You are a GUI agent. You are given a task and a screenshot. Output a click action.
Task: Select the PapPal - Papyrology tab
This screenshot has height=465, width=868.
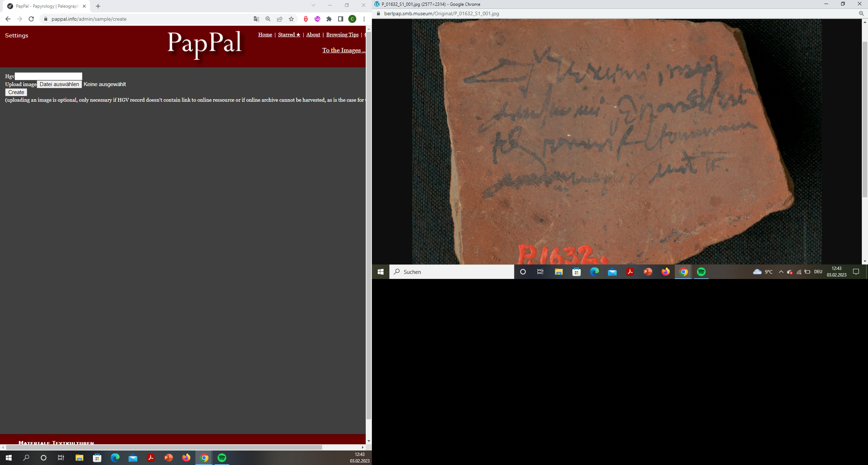(x=46, y=6)
